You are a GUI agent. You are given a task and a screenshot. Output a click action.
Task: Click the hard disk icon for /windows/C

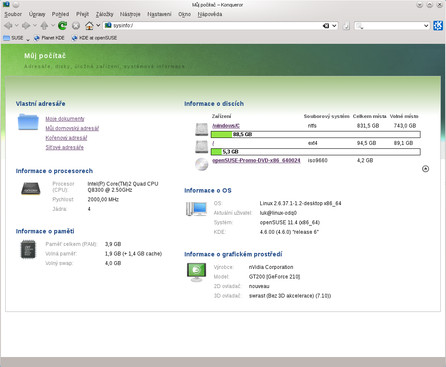coord(201,129)
